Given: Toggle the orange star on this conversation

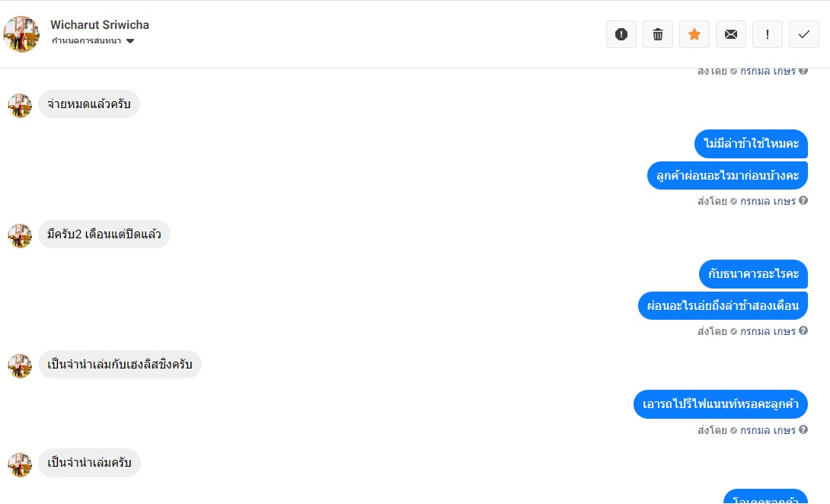Looking at the screenshot, I should tap(694, 34).
